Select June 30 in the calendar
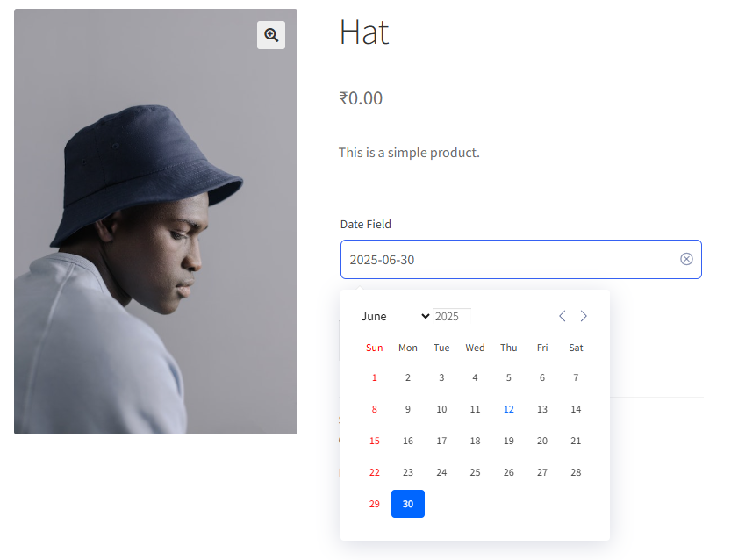The width and height of the screenshot is (731, 560). tap(408, 504)
